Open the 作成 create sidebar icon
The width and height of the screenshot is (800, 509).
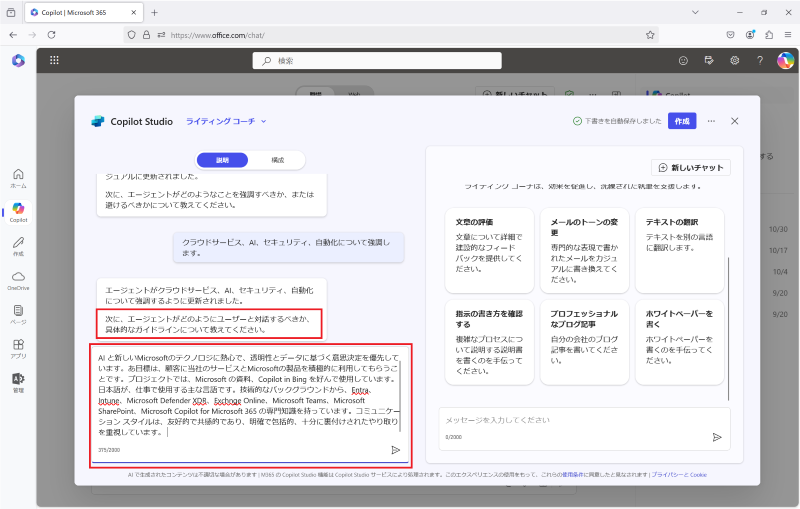click(18, 246)
